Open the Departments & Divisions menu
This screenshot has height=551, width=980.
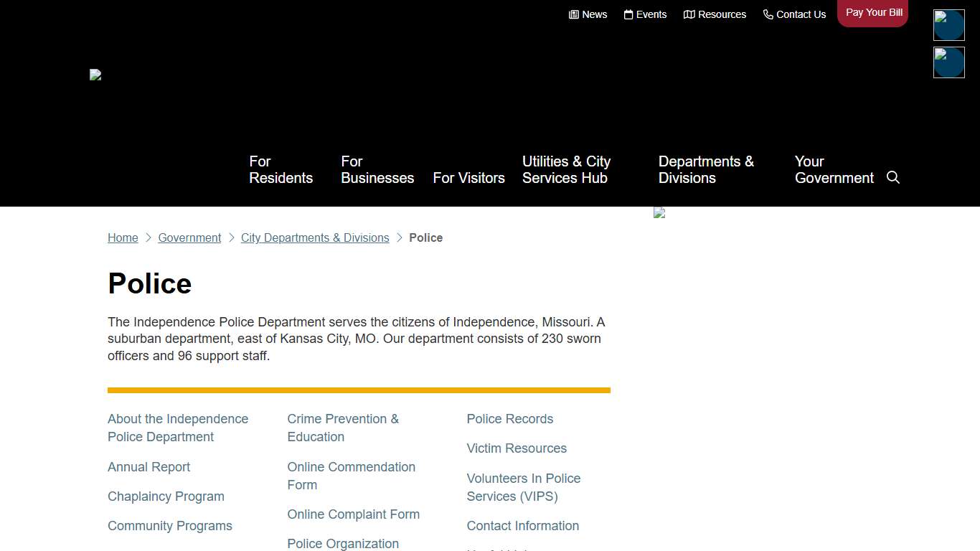(x=706, y=170)
